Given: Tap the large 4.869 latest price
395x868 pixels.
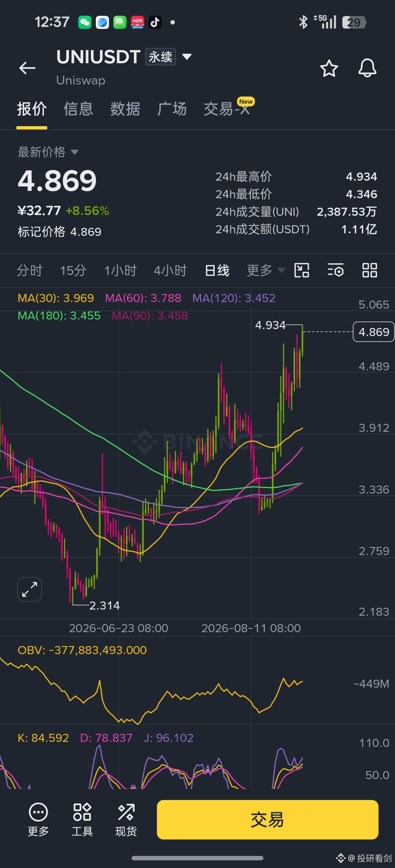Looking at the screenshot, I should (57, 181).
